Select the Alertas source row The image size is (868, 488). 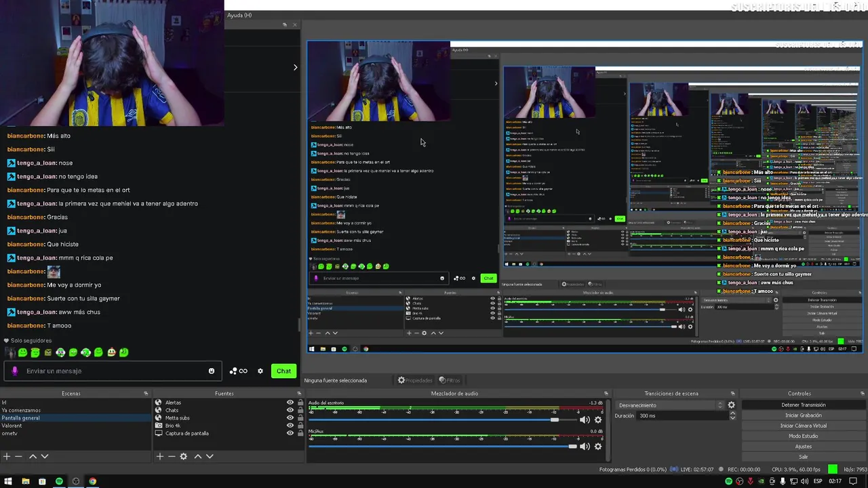click(229, 403)
